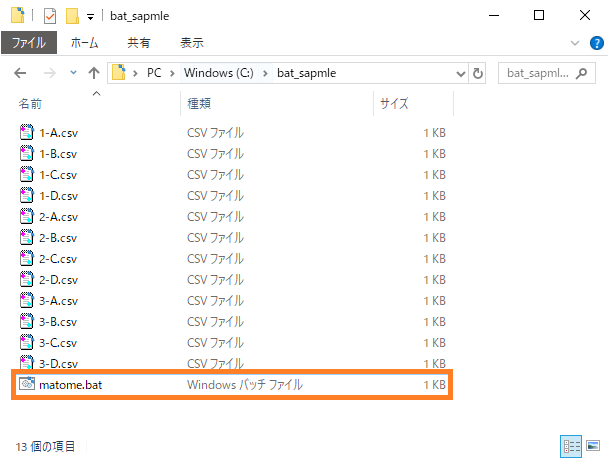Image resolution: width=609 pixels, height=459 pixels.
Task: Click the search magnifier icon
Action: coord(581,73)
